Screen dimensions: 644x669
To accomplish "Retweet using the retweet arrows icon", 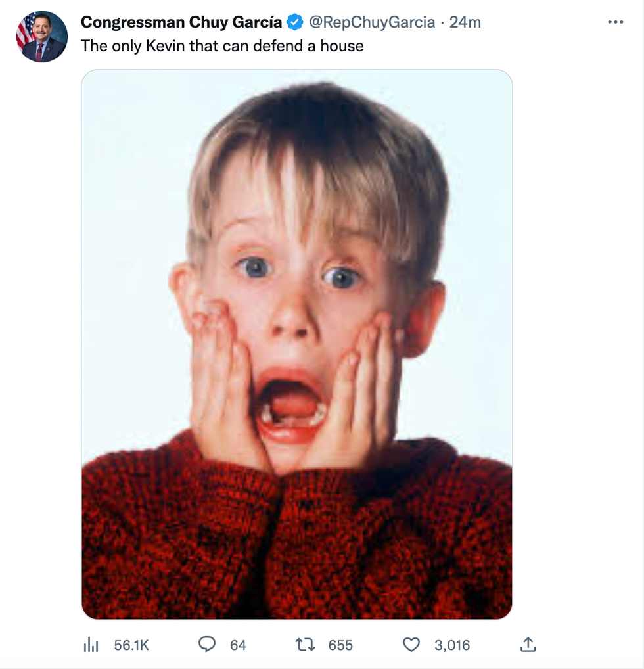I will pos(306,645).
